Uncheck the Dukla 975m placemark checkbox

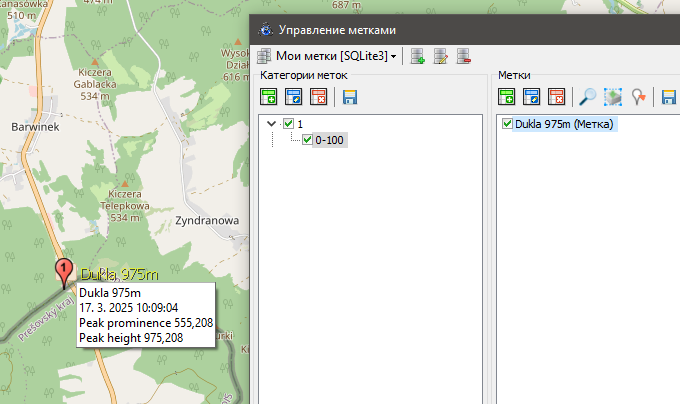click(x=507, y=124)
